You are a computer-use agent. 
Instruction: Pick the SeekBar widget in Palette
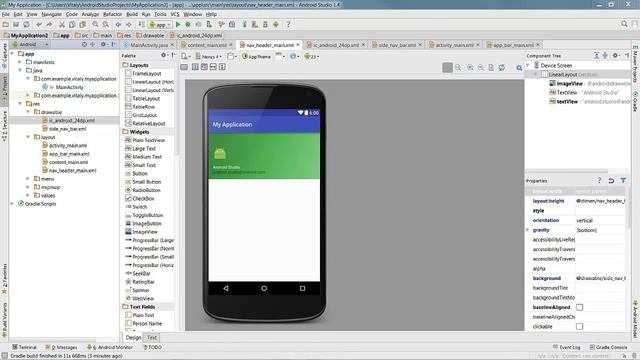point(141,273)
